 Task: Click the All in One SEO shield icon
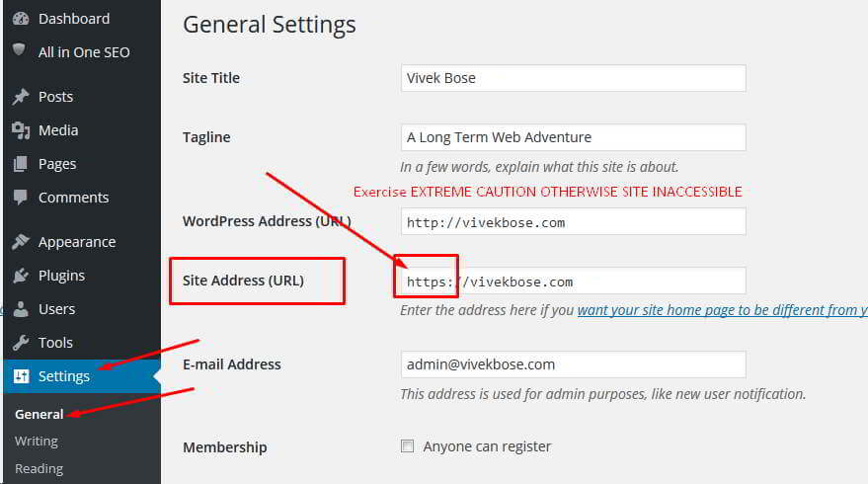(x=20, y=49)
